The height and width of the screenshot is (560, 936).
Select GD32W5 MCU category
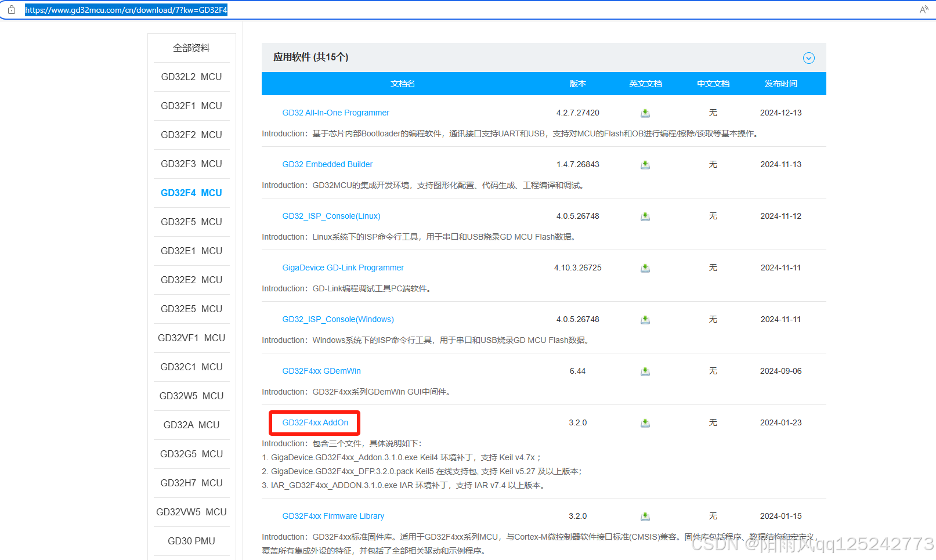pyautogui.click(x=191, y=396)
